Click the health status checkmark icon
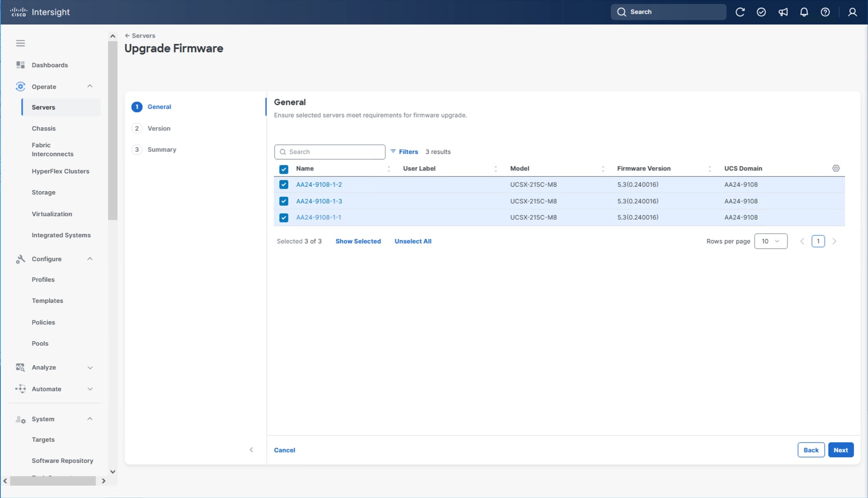Viewport: 868px width, 498px height. click(x=761, y=12)
